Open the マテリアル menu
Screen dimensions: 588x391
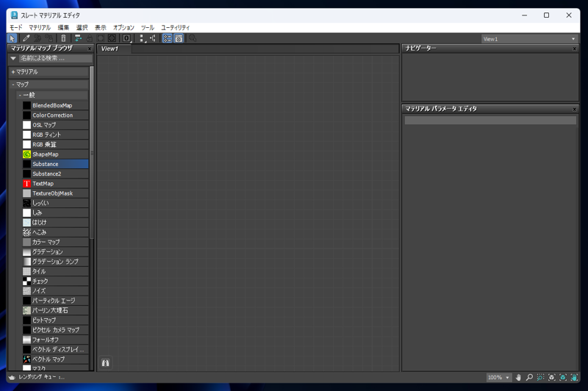click(40, 27)
